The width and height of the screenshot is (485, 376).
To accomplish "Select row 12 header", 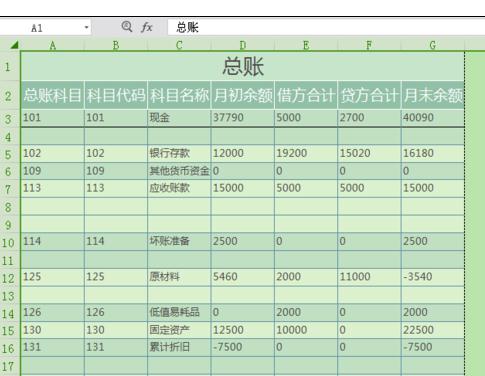I will [9, 278].
